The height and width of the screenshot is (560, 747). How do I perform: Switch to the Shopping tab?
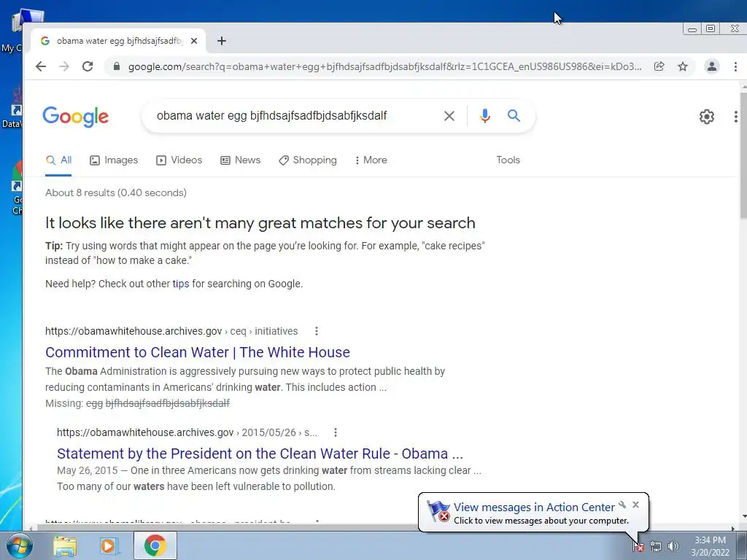308,160
